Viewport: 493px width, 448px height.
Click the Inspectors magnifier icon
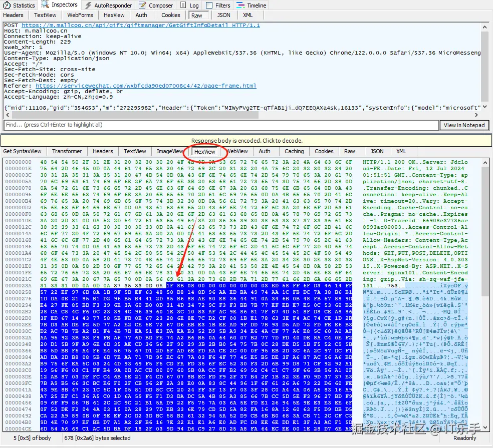(45, 5)
